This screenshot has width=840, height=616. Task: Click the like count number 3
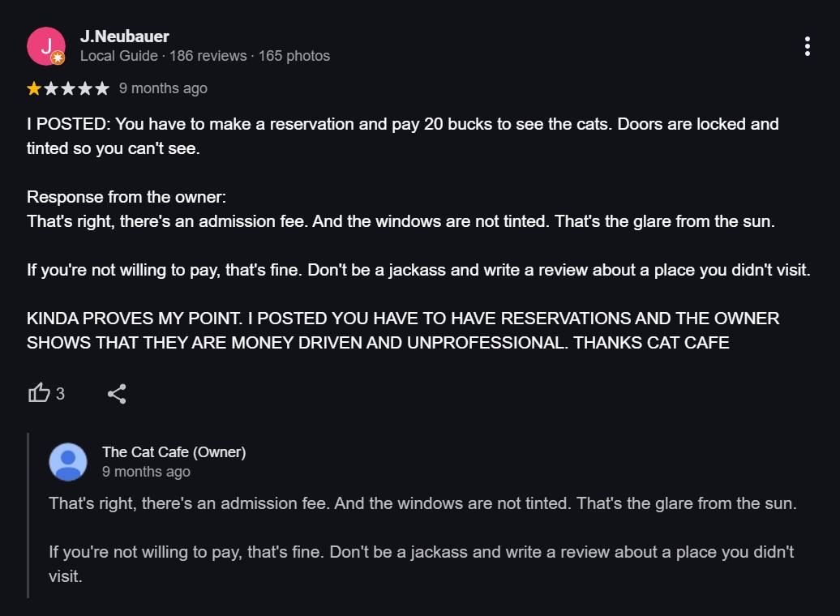(x=60, y=394)
